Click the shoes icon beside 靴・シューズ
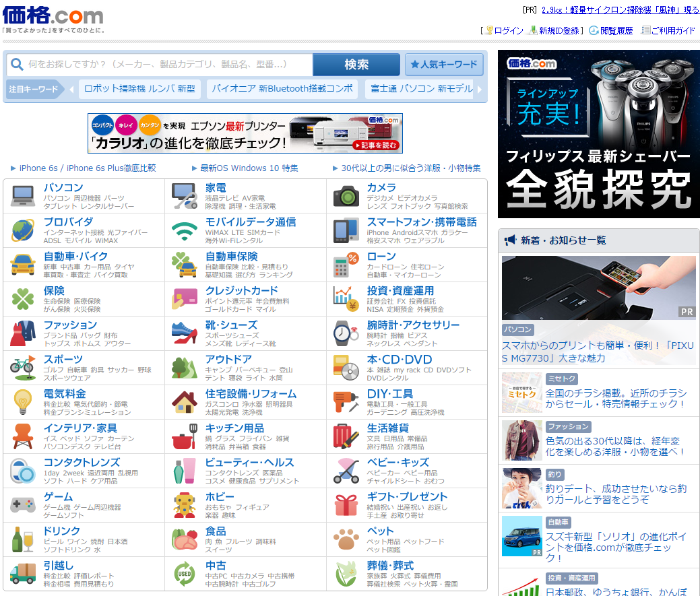700x596 pixels. pos(185,333)
